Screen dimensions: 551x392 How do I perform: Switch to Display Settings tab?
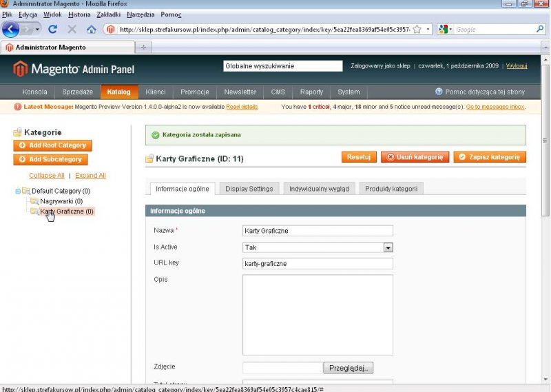[249, 189]
